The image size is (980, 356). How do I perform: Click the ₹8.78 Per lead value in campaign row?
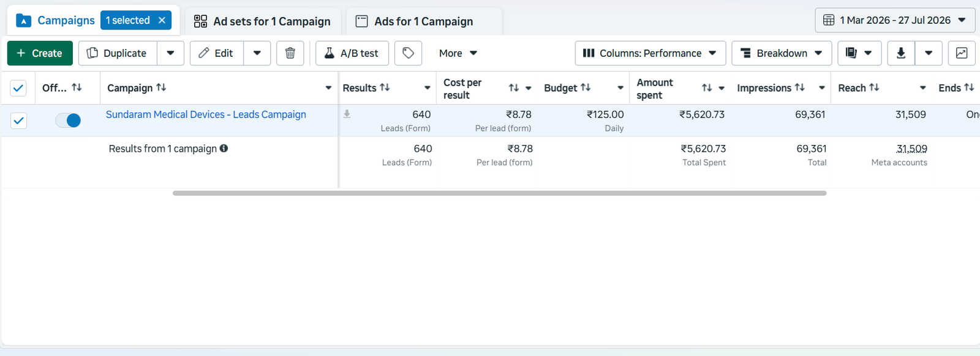click(518, 114)
